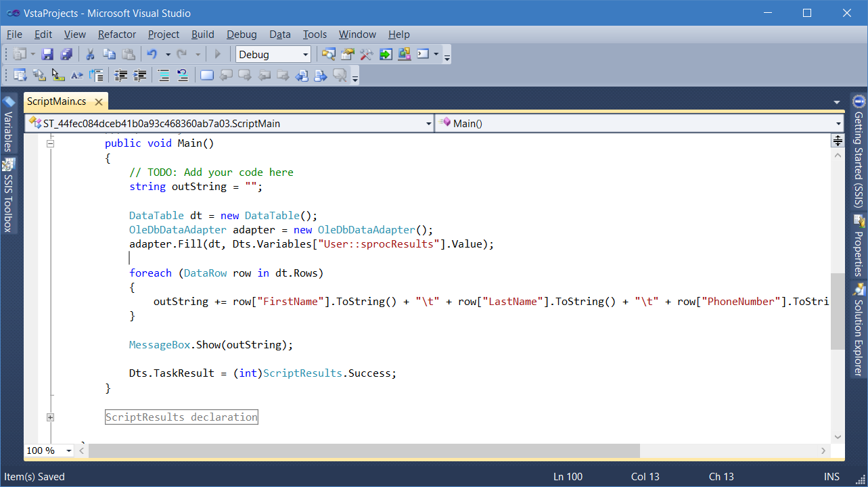Open the editor zoom 100 % dropdown
The width and height of the screenshot is (868, 487).
click(68, 451)
